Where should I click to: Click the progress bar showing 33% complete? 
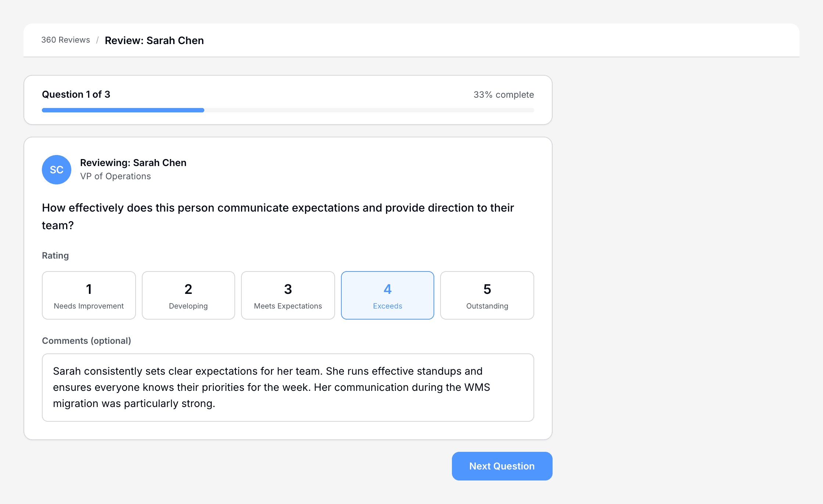[x=288, y=110]
